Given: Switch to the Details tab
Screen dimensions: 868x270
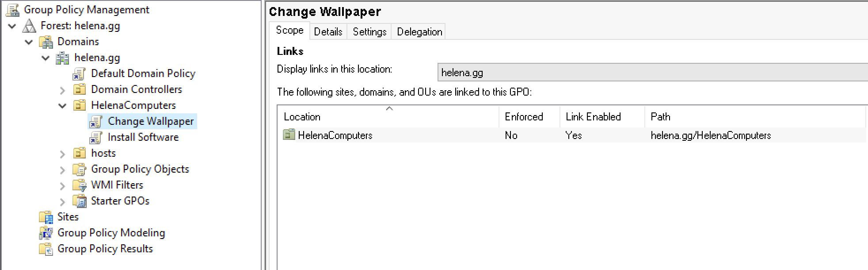Looking at the screenshot, I should coord(328,31).
